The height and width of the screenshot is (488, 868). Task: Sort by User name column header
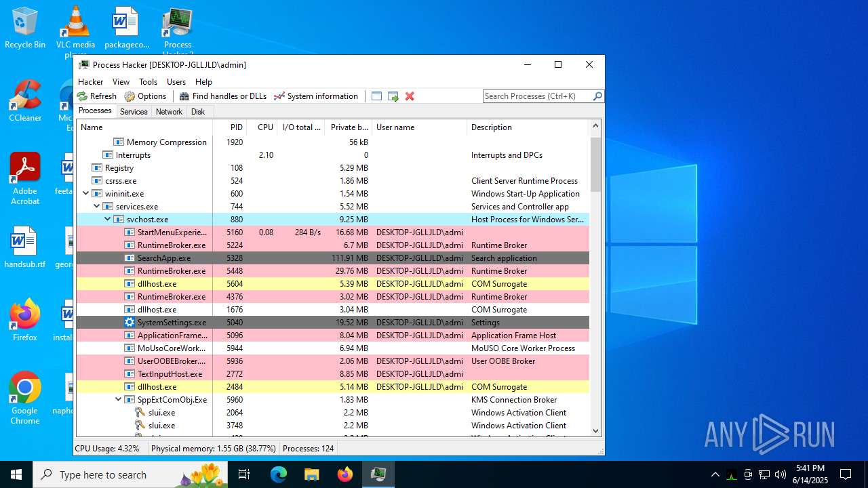pos(420,127)
